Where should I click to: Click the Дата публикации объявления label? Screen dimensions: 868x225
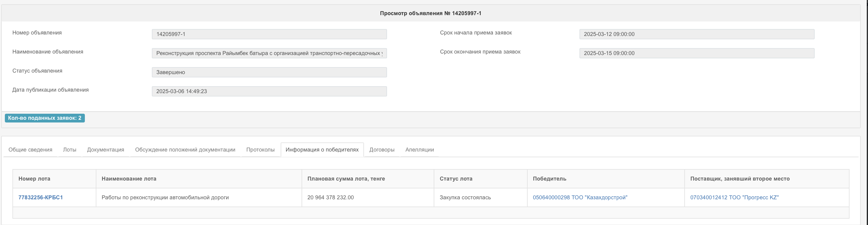(x=51, y=90)
